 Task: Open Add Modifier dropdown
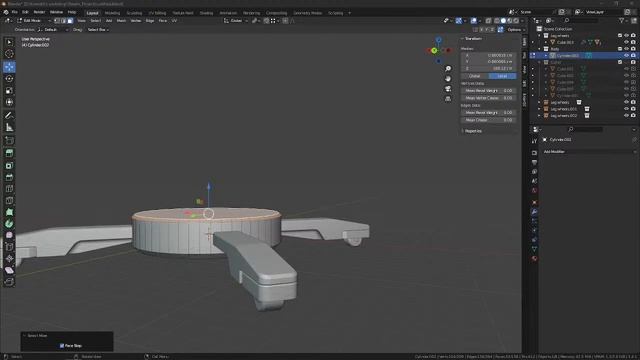(x=589, y=151)
